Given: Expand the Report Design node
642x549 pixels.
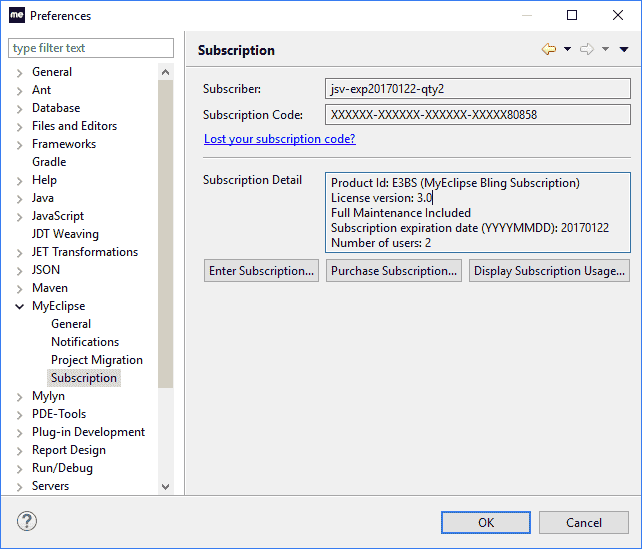Looking at the screenshot, I should (19, 451).
